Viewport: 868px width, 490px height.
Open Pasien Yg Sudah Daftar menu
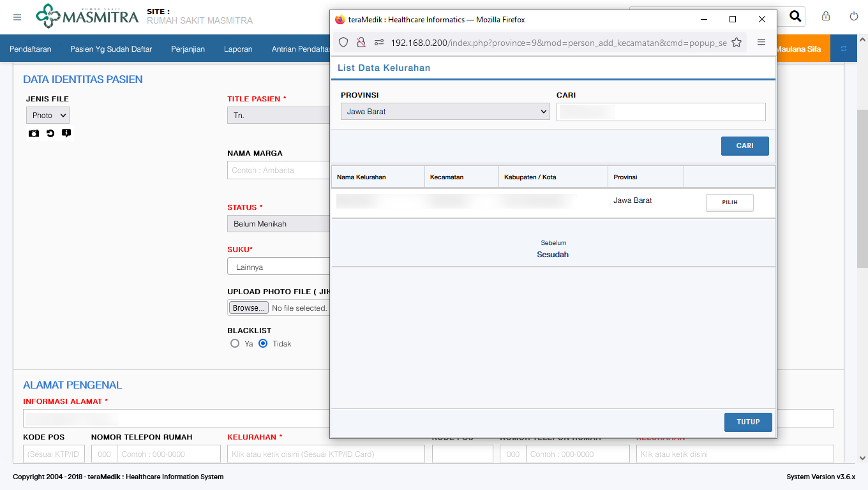[x=111, y=48]
